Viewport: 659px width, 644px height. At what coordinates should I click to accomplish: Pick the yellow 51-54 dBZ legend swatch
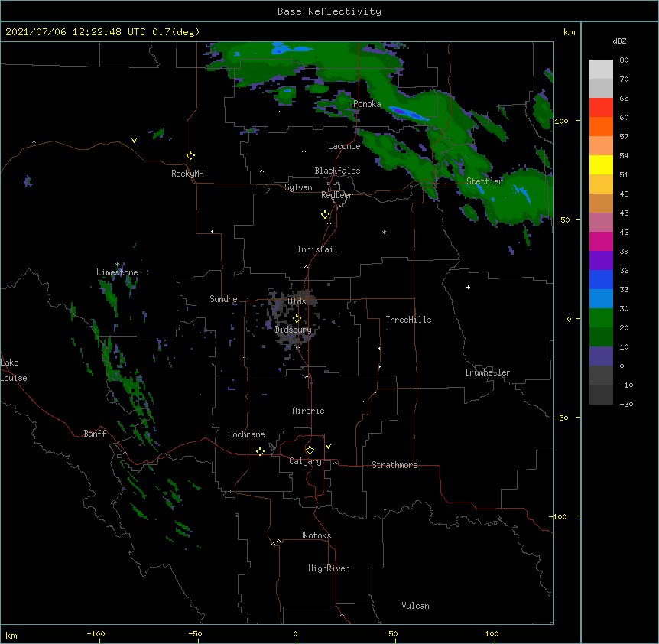pos(601,164)
